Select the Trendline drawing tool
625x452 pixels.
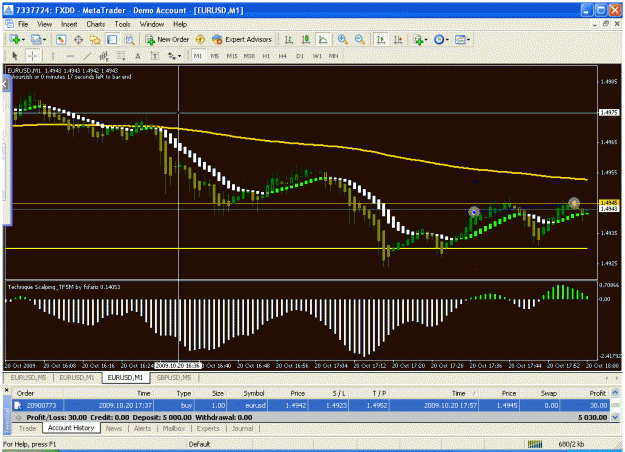coord(87,56)
